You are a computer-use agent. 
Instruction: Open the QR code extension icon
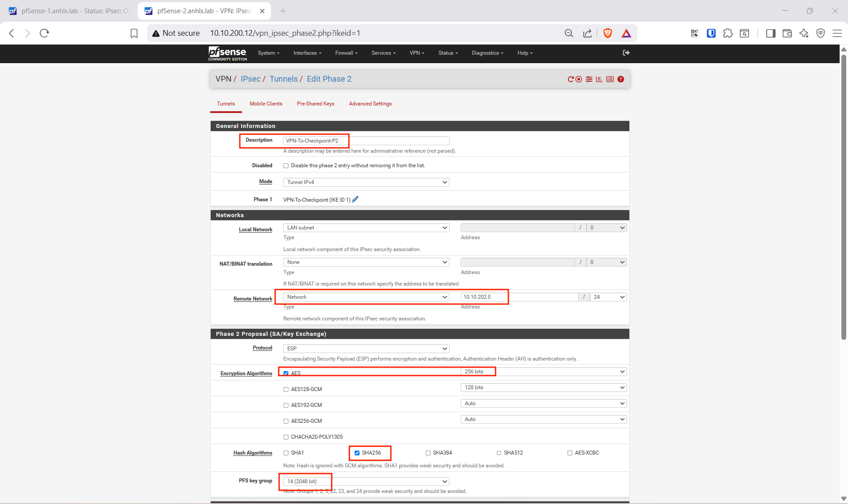click(694, 33)
